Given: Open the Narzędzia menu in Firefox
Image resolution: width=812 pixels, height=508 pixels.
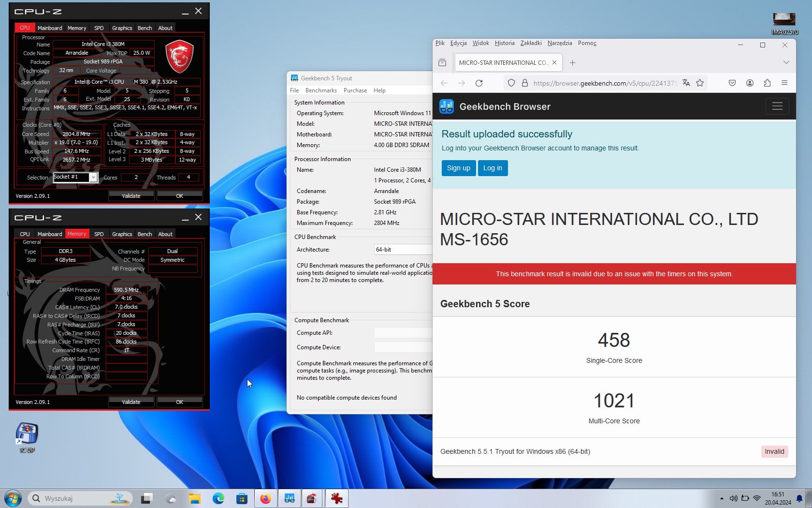Looking at the screenshot, I should (560, 43).
